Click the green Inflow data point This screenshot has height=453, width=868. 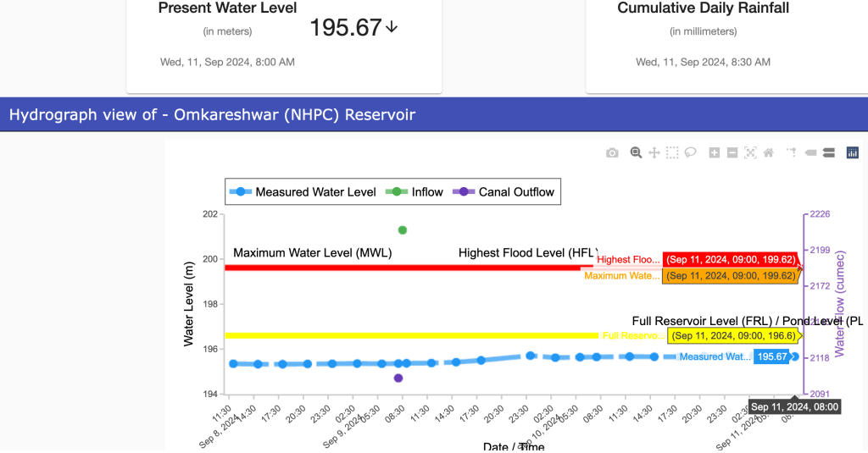[x=403, y=230]
